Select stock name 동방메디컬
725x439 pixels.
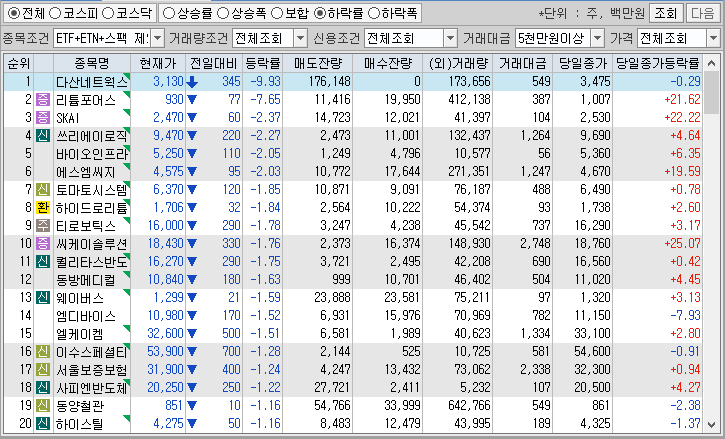coord(86,280)
